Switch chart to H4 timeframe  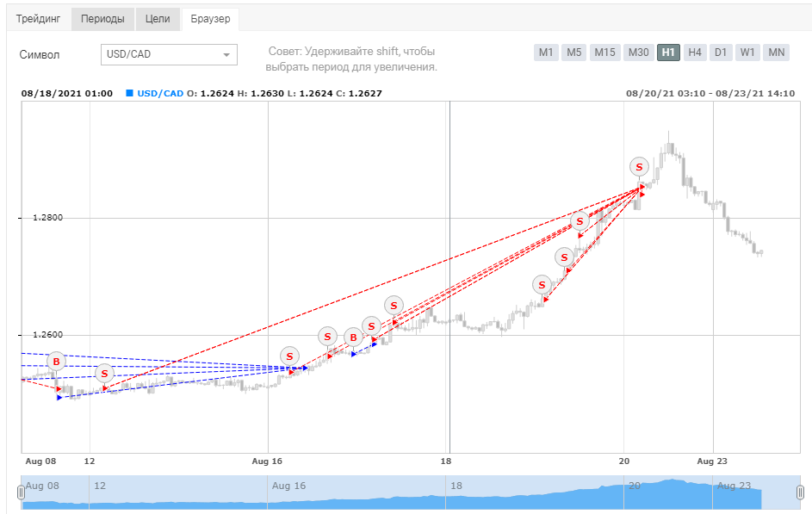[694, 53]
